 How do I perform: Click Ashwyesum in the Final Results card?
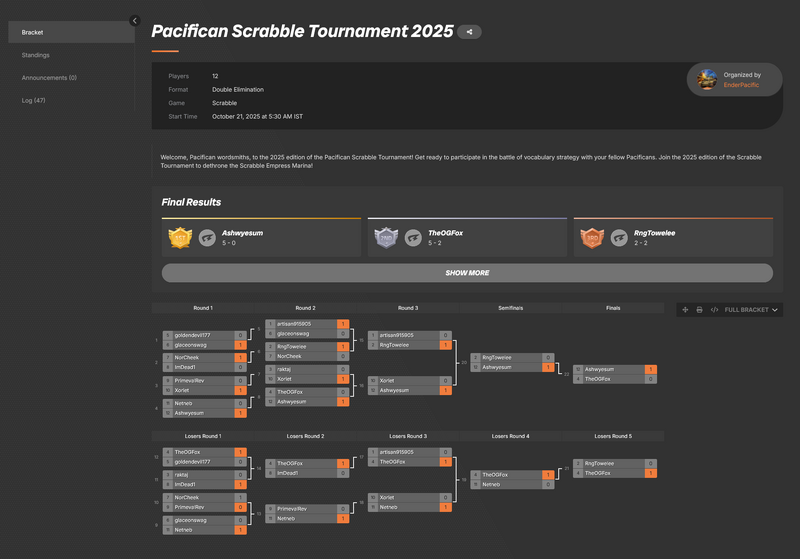[x=242, y=232]
